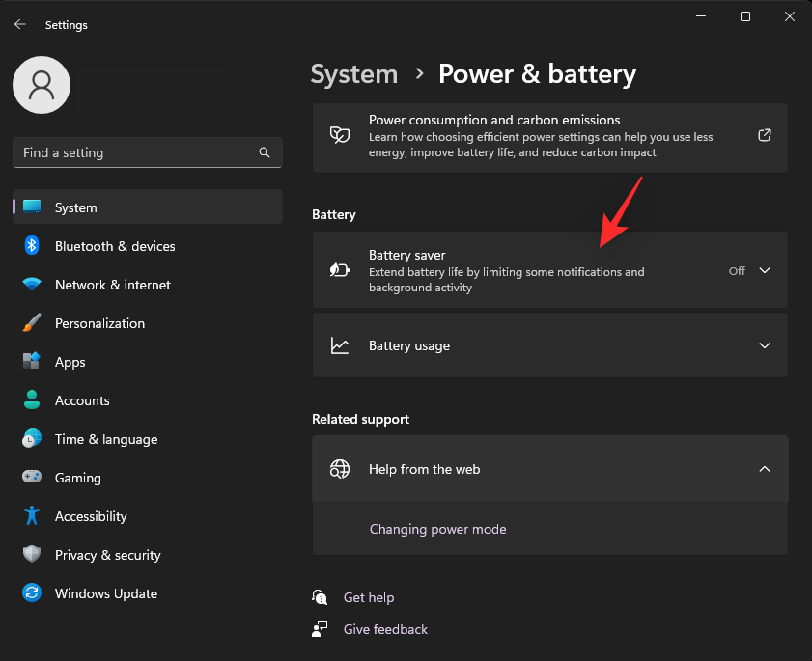This screenshot has height=661, width=812.
Task: Click the Give feedback link
Action: click(x=384, y=629)
